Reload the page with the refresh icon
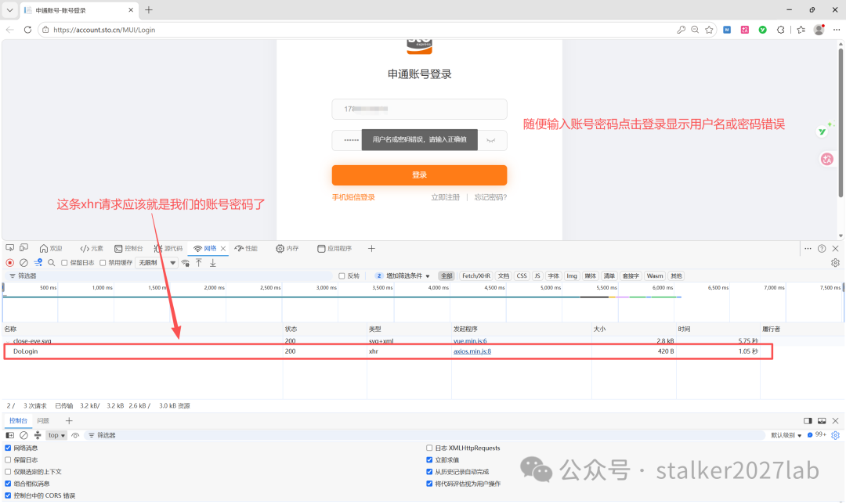Viewport: 846px width, 504px height. point(27,30)
